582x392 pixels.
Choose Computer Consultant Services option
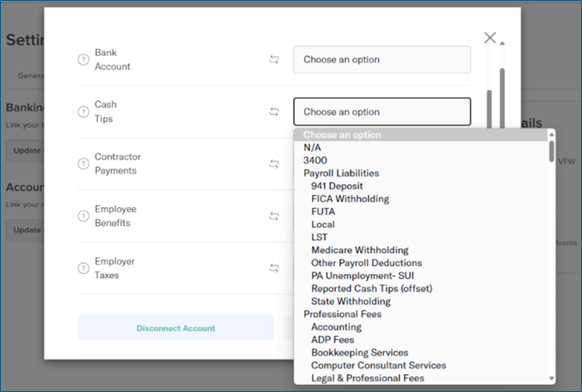coord(421,365)
